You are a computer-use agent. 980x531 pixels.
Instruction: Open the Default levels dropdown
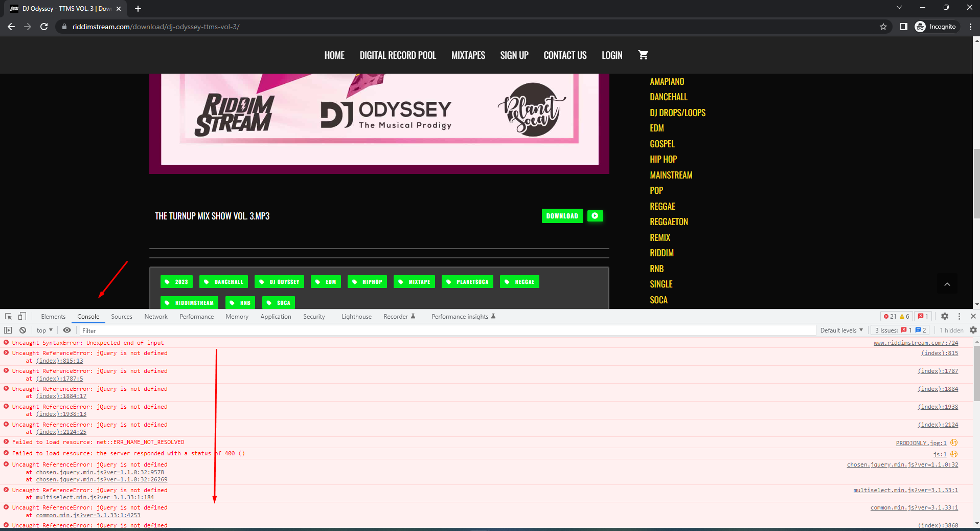pos(841,330)
